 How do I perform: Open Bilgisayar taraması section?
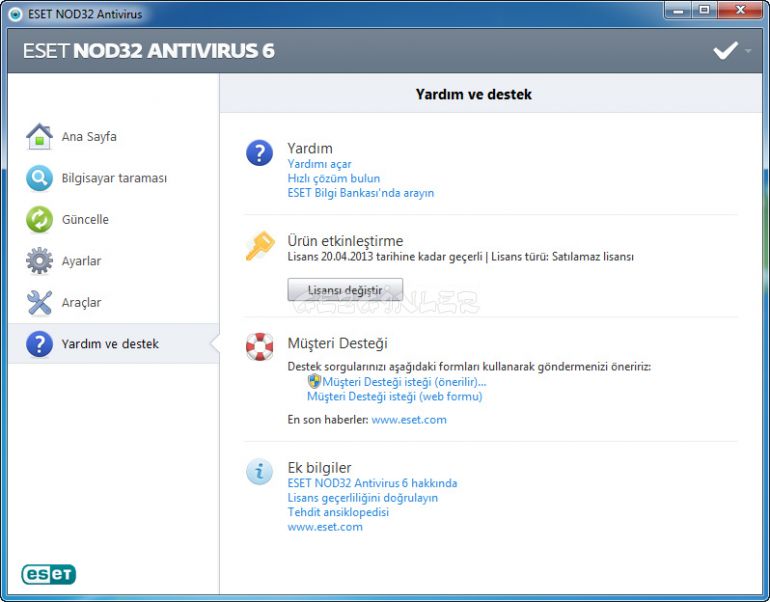pyautogui.click(x=113, y=178)
